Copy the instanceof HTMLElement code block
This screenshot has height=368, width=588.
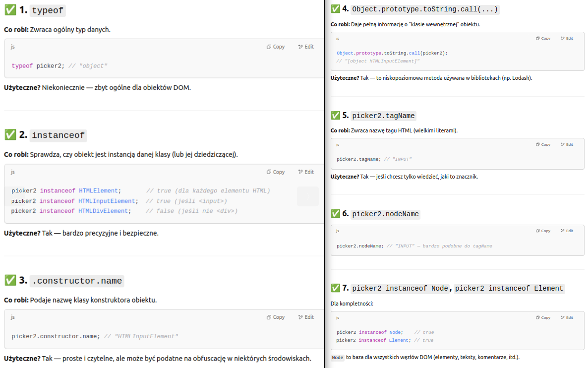click(276, 172)
